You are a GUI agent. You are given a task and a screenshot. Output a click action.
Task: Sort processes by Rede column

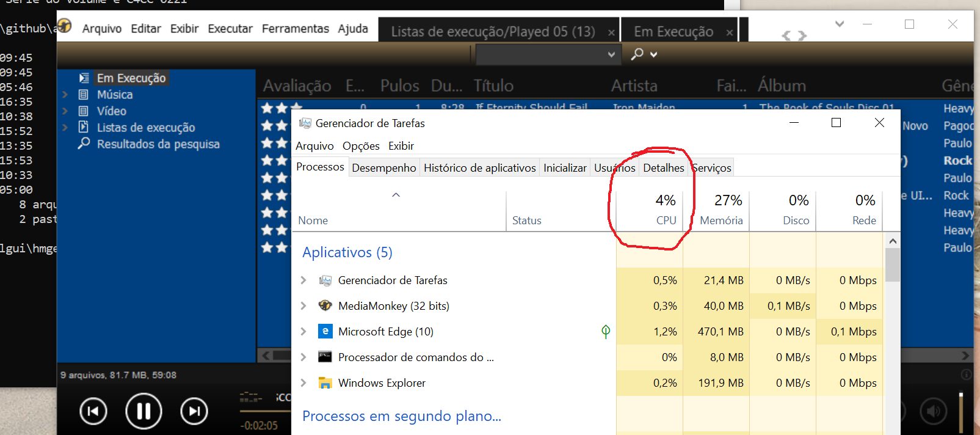(849, 211)
